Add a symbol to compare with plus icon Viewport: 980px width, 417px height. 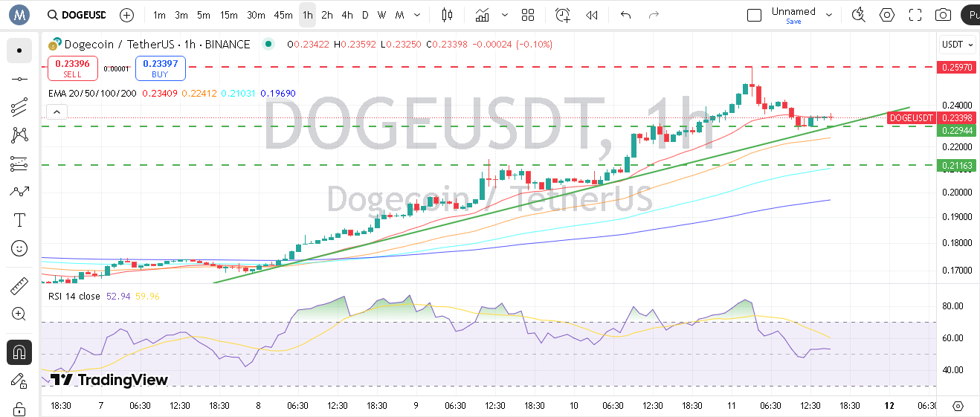pyautogui.click(x=127, y=15)
